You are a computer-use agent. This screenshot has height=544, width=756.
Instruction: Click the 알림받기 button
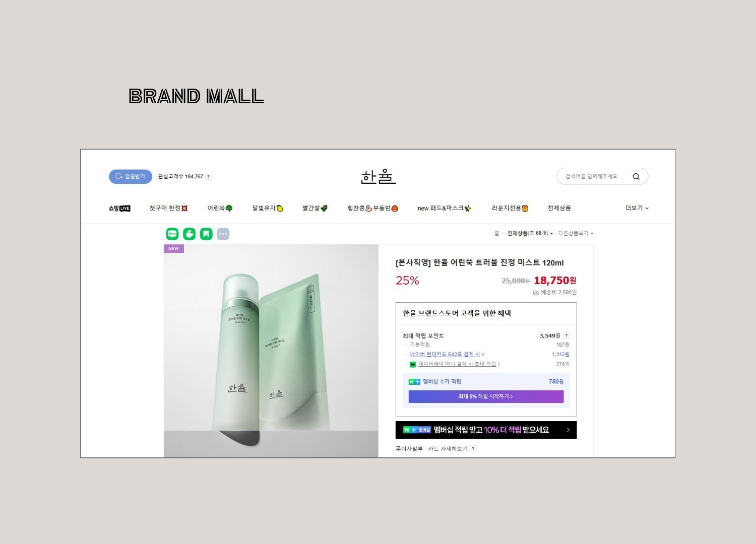[131, 176]
